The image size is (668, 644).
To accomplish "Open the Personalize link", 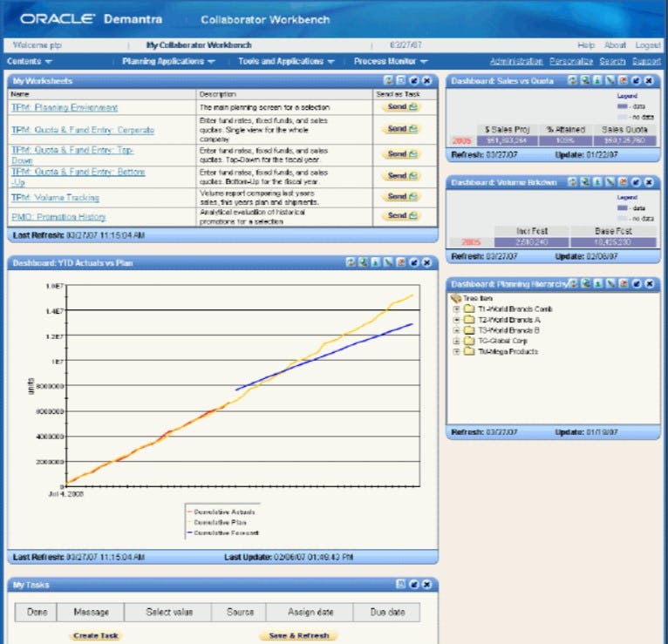I will (571, 61).
